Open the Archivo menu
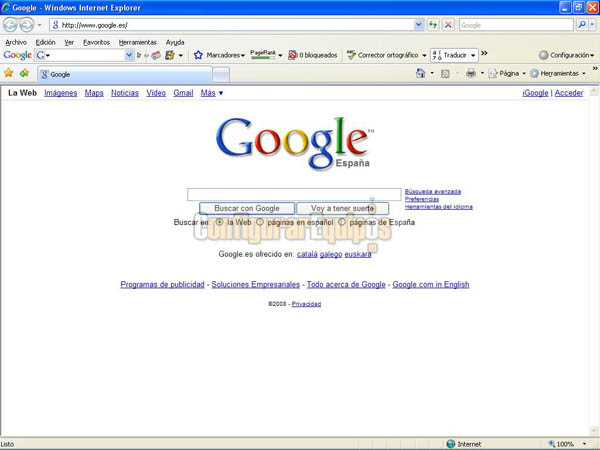The height and width of the screenshot is (450, 600). pos(16,42)
